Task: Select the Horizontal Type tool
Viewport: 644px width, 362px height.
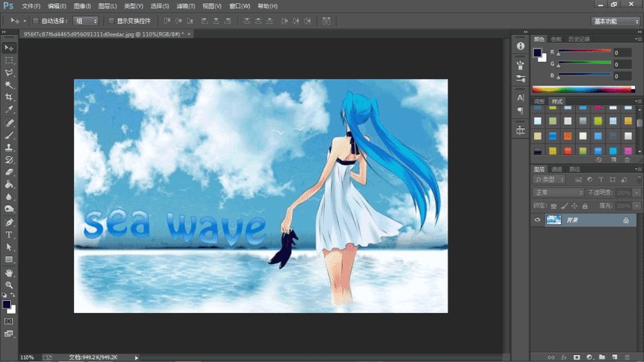Action: click(x=9, y=234)
